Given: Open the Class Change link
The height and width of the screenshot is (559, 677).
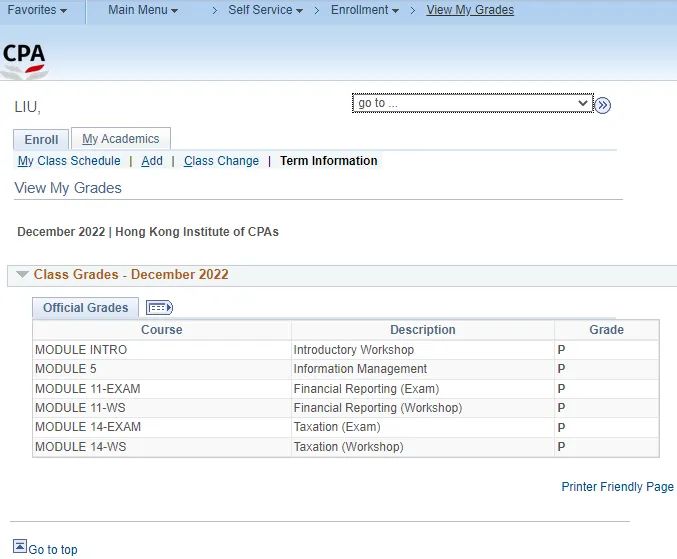Looking at the screenshot, I should click(221, 161).
